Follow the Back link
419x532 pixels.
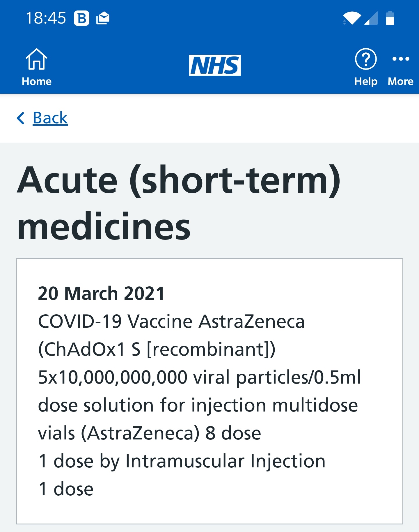tap(50, 118)
